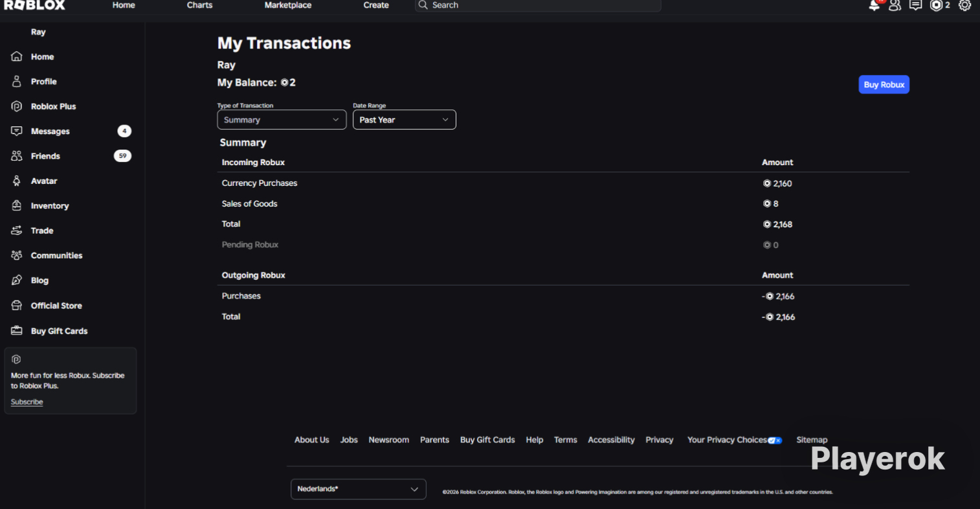Image resolution: width=980 pixels, height=509 pixels.
Task: Click the Official Store icon in sidebar
Action: [x=17, y=306]
